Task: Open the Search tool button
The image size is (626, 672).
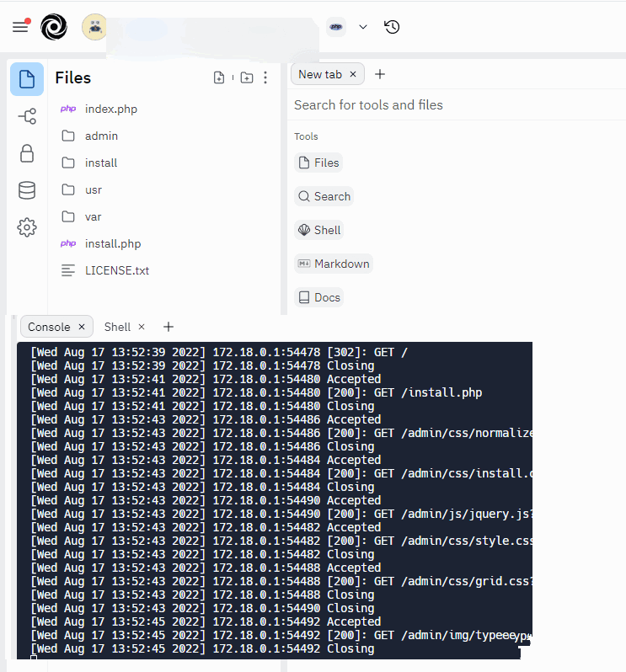Action: point(324,196)
